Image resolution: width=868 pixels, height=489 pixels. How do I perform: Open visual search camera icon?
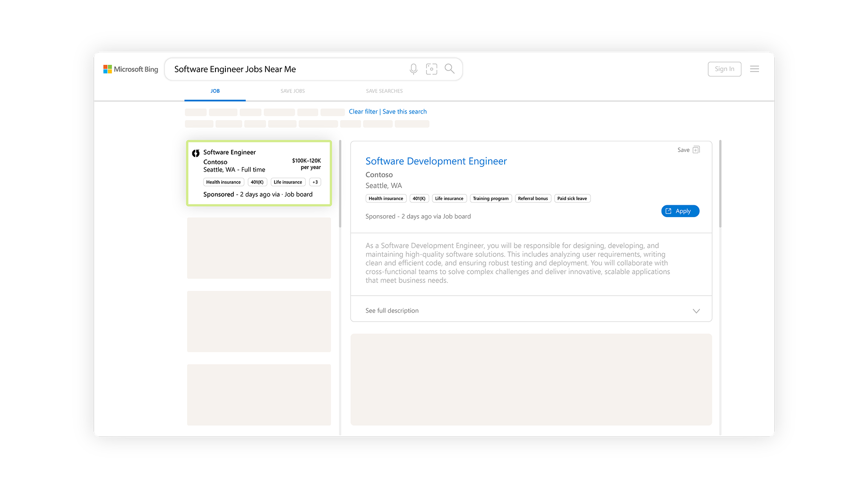coord(431,69)
